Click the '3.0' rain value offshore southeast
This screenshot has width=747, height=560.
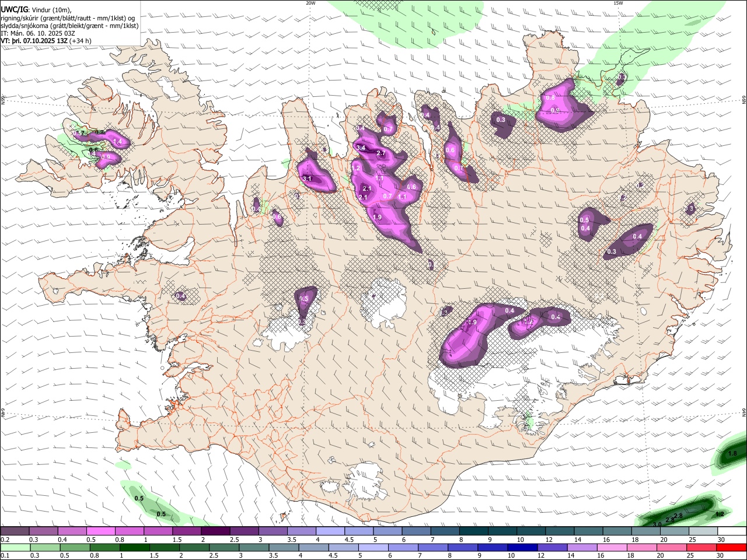click(657, 524)
